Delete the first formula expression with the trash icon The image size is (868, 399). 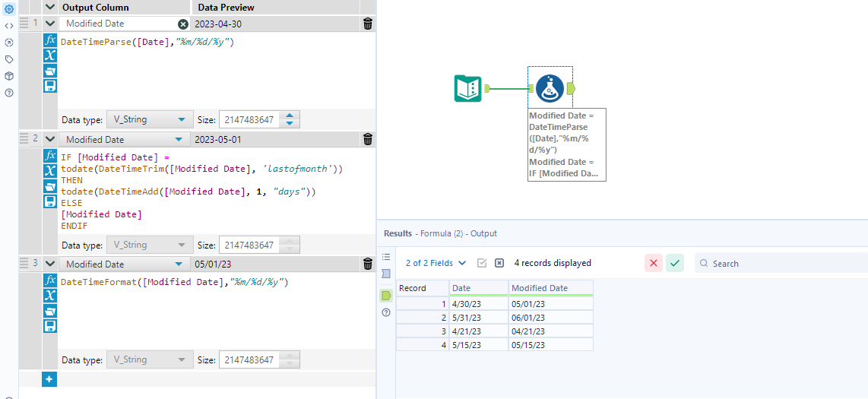pyautogui.click(x=368, y=24)
